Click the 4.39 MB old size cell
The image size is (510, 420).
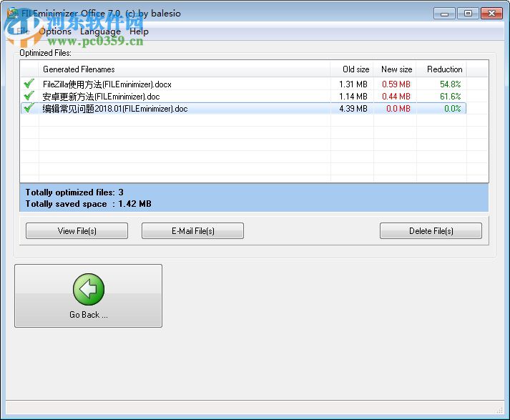pyautogui.click(x=353, y=108)
